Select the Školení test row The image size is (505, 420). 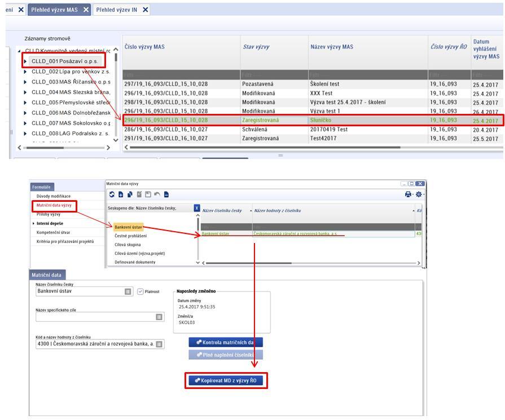pos(313,84)
